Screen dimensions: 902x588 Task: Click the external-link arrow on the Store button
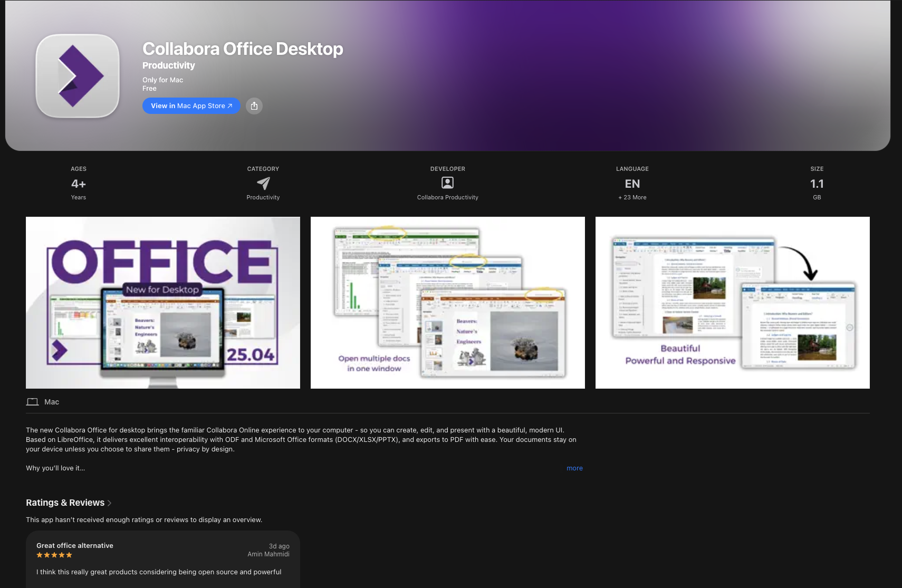(x=230, y=105)
